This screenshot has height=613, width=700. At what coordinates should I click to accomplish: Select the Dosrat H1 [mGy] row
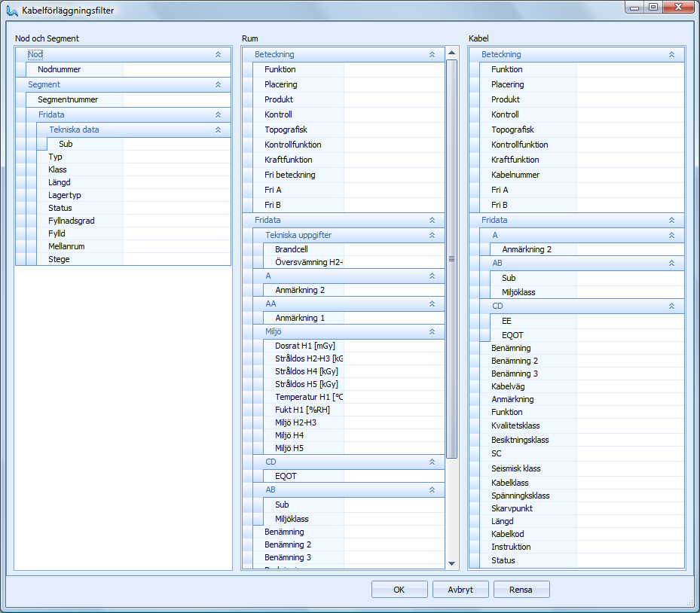(354, 346)
